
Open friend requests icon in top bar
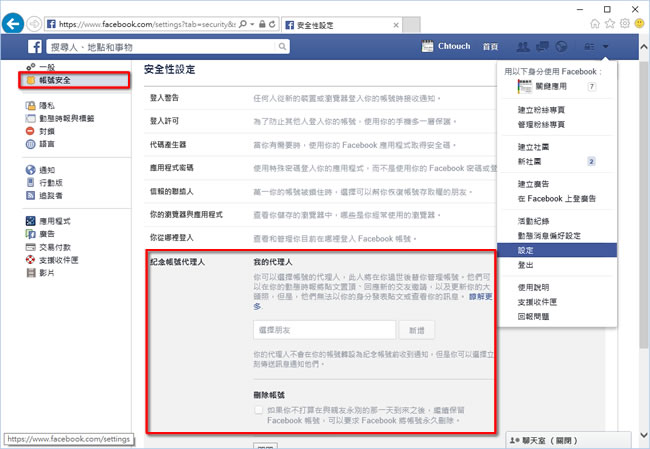point(522,46)
